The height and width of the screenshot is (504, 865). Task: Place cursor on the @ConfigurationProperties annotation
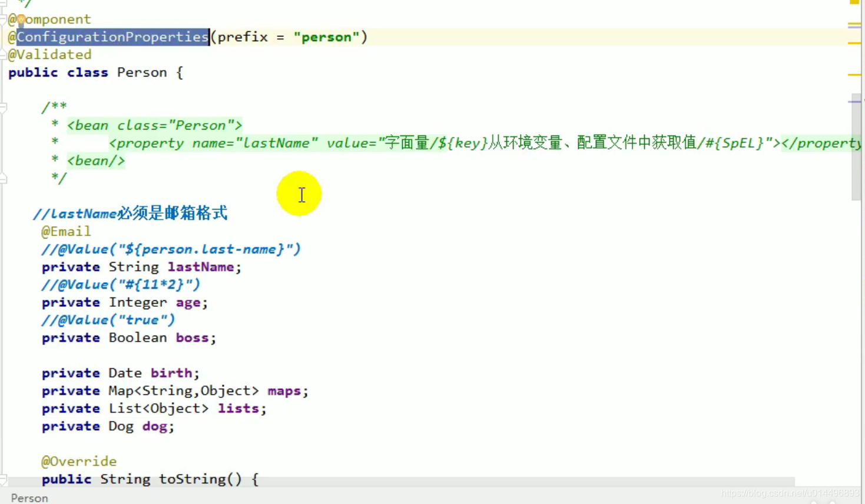(x=109, y=37)
